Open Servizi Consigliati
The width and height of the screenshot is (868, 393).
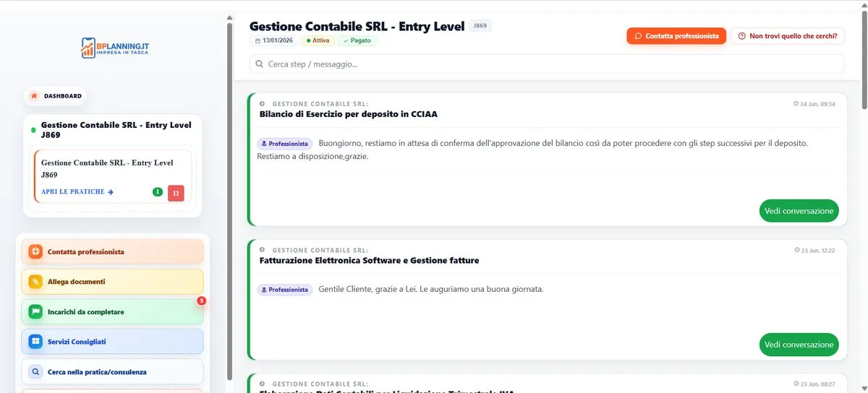coord(112,341)
